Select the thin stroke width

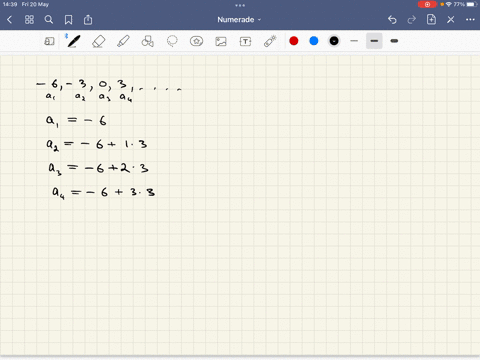[x=354, y=41]
